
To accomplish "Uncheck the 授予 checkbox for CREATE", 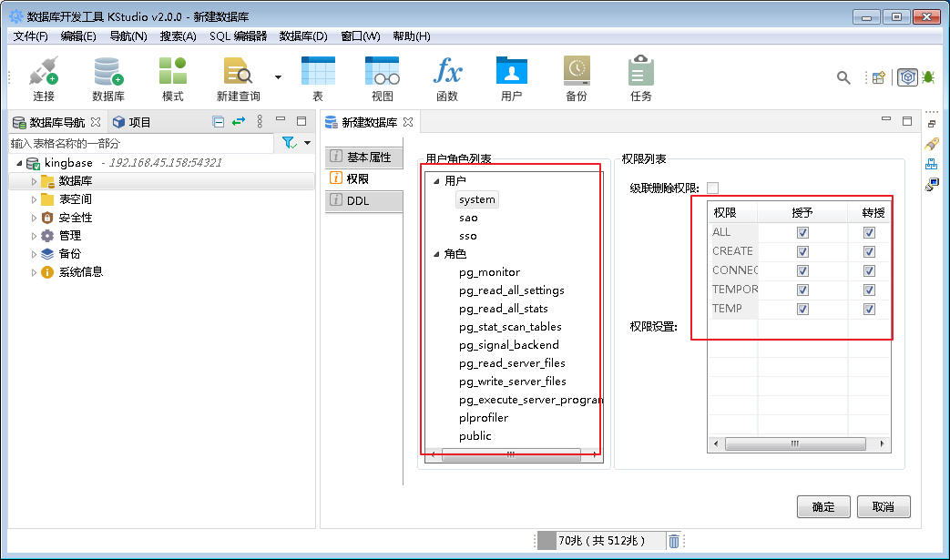I will pos(802,251).
